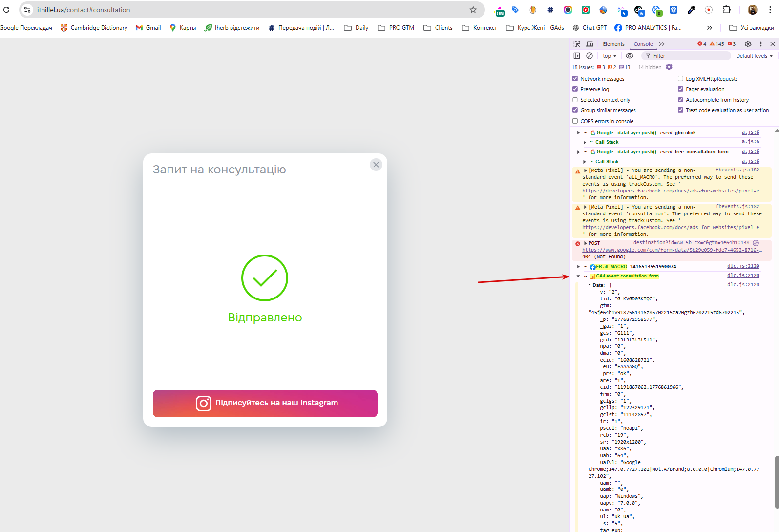Click the console vertical scrollbar thumb
The image size is (779, 532).
point(777,482)
